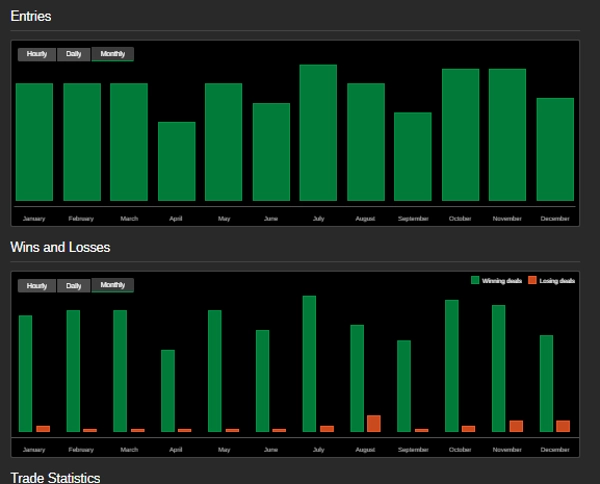600x484 pixels.
Task: Click October losing deals orange bar
Action: coord(469,429)
